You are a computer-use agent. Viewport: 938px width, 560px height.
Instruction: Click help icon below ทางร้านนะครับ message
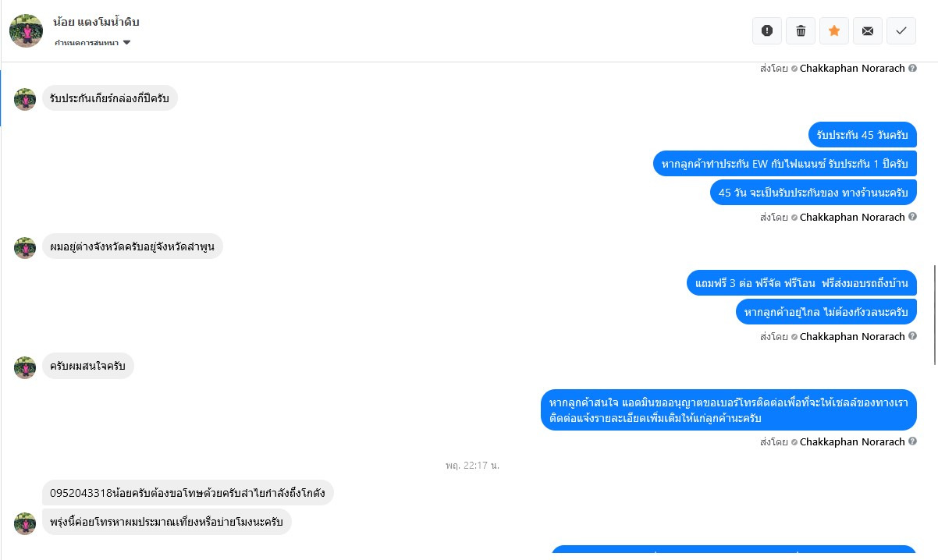click(912, 217)
